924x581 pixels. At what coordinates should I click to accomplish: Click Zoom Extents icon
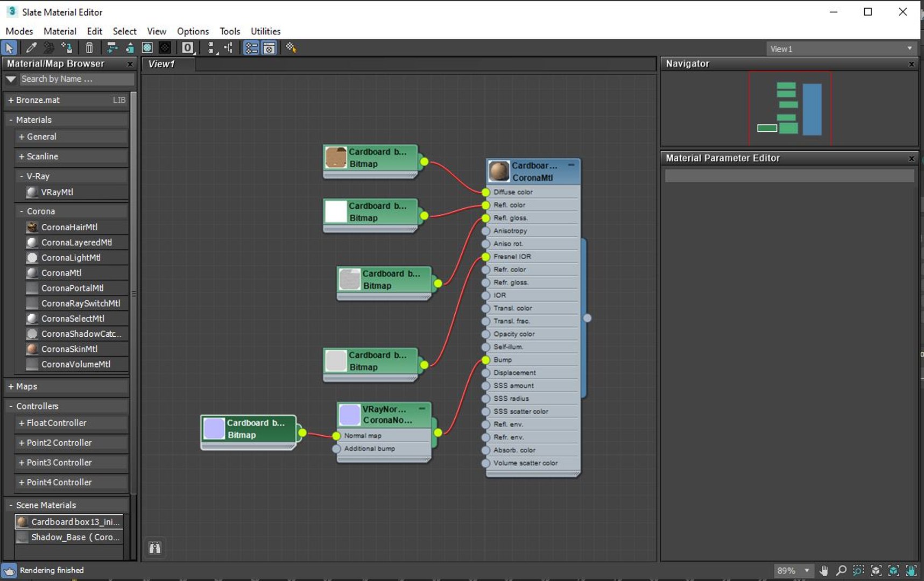876,570
